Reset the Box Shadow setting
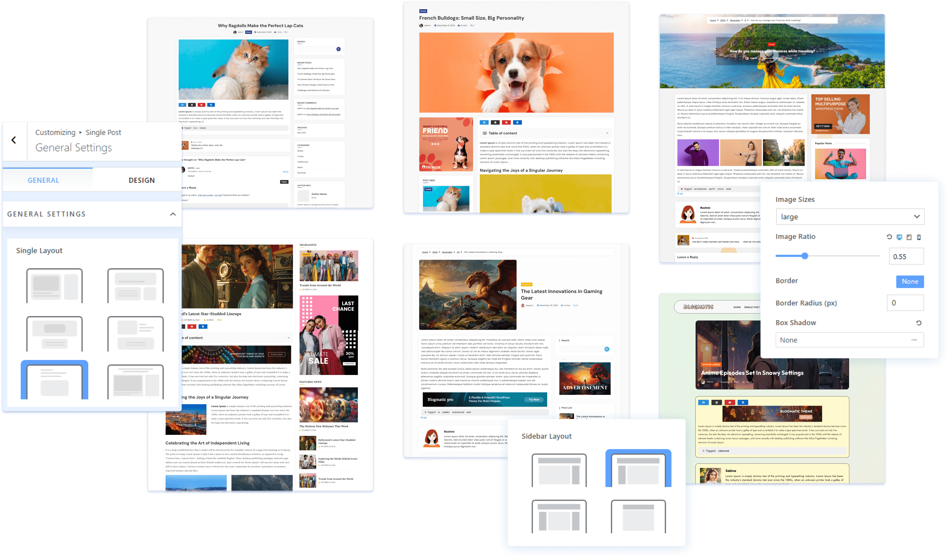The image size is (951, 560). (x=919, y=323)
